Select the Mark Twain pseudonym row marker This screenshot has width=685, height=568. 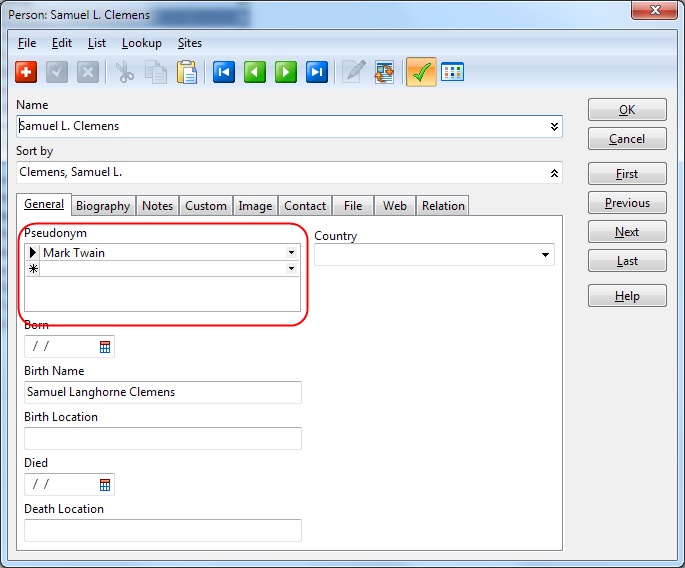point(33,253)
